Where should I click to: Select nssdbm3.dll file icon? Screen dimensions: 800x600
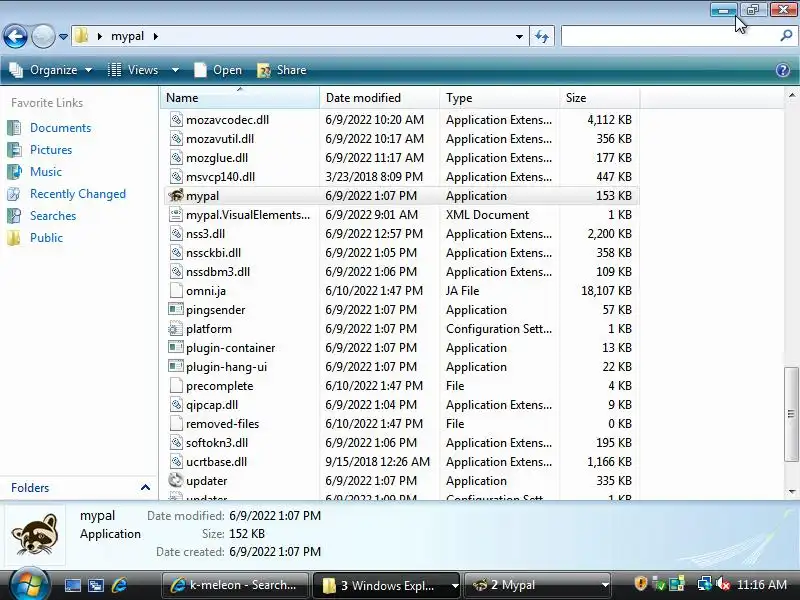[176, 271]
